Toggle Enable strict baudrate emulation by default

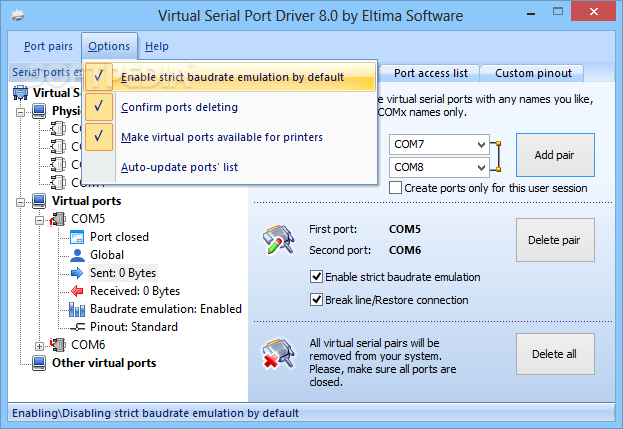[x=229, y=77]
